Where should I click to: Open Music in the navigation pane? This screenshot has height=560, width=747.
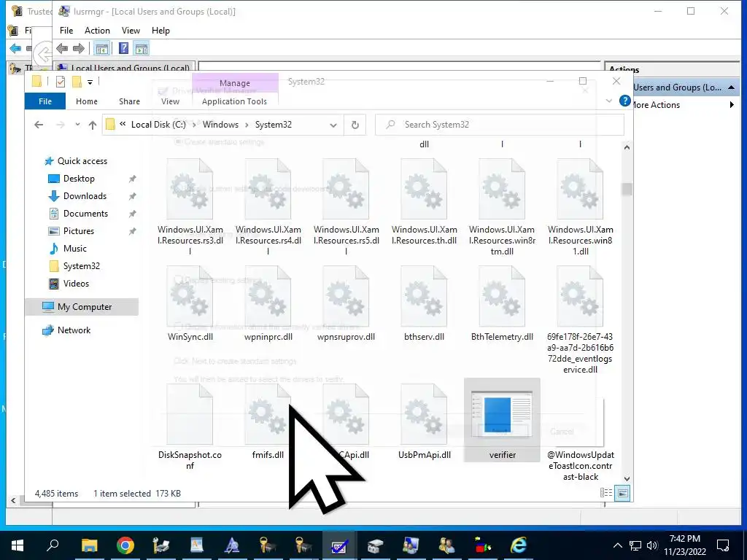click(75, 249)
